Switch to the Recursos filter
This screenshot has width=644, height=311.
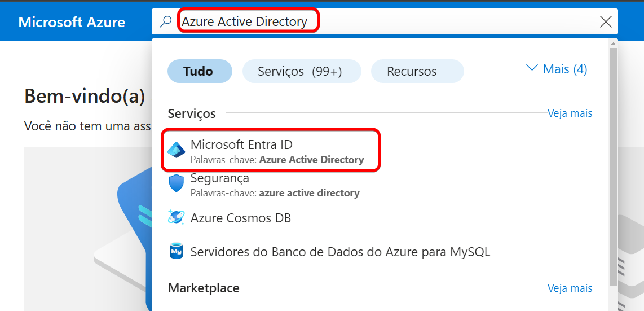click(x=417, y=72)
